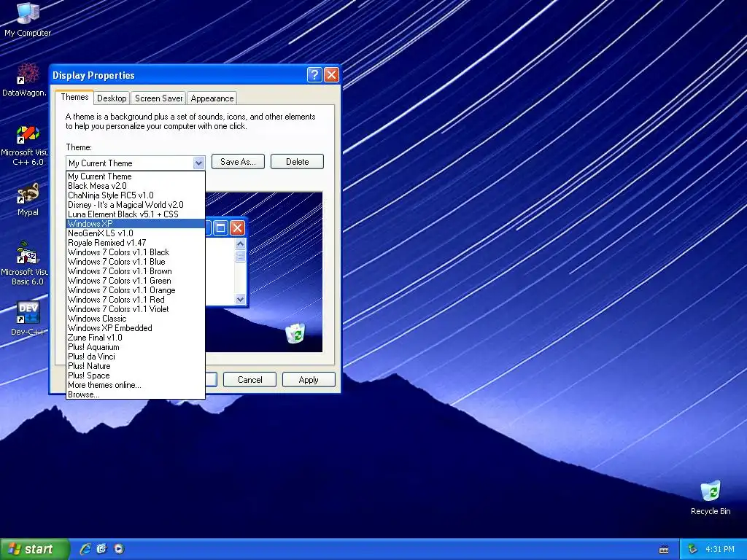This screenshot has height=560, width=747.
Task: Switch to the Desktop tab
Action: tap(112, 98)
